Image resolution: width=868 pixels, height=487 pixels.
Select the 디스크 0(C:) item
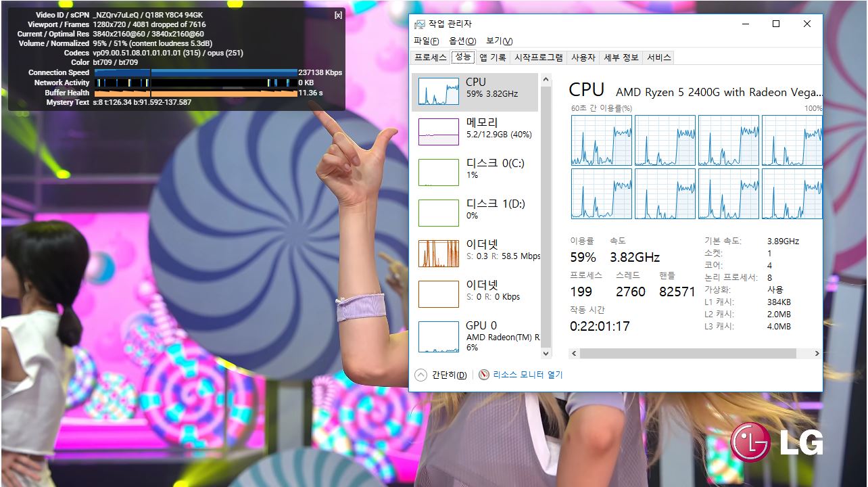[475, 172]
